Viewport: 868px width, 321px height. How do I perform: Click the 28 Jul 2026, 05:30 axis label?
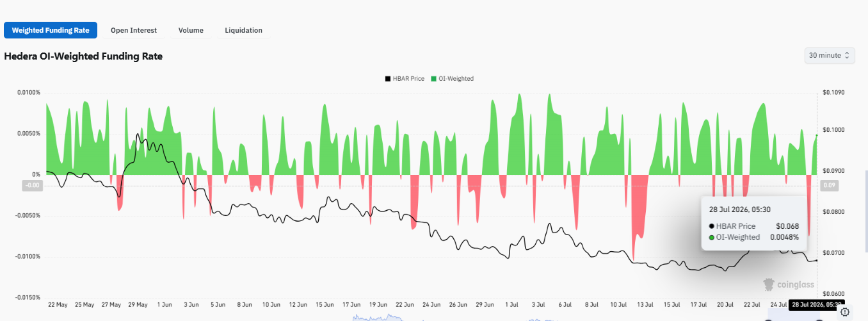(x=817, y=305)
